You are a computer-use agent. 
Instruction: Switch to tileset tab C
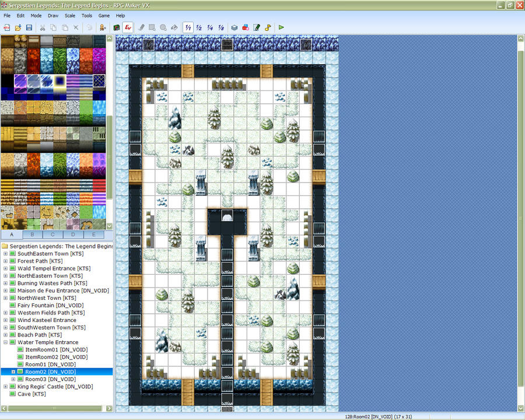[x=52, y=235]
